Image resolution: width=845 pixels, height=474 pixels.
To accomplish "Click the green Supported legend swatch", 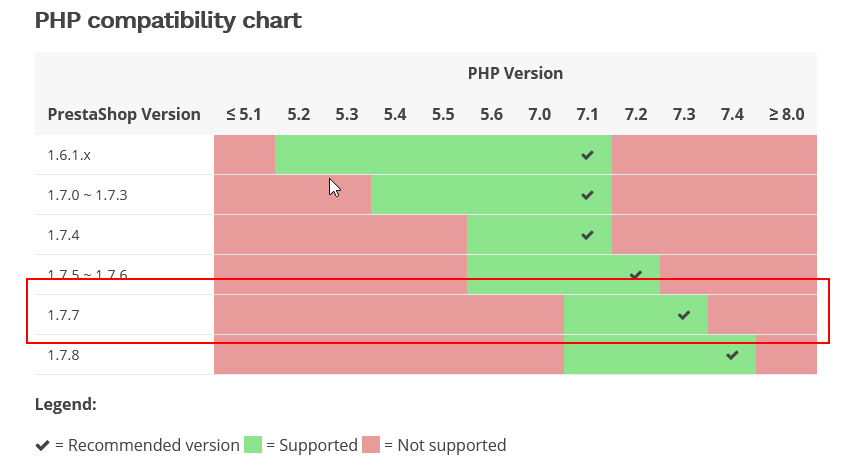I will coord(252,445).
